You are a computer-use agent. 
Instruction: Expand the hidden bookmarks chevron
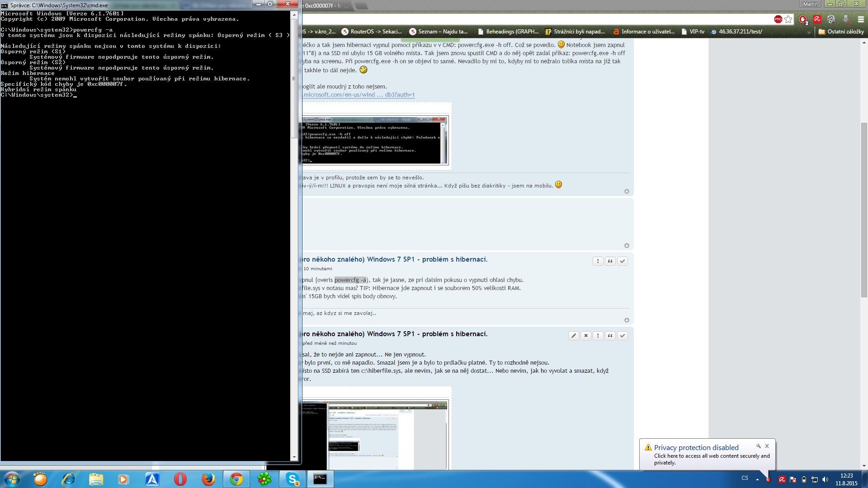pos(809,32)
